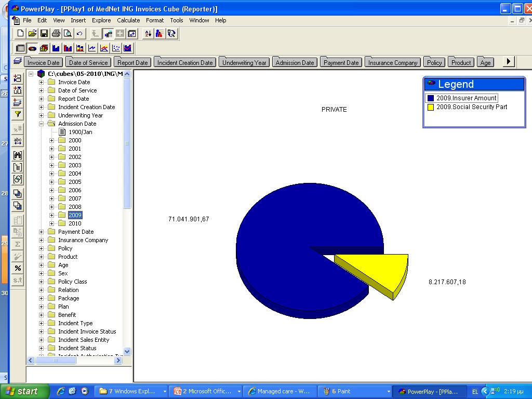
Task: Click the add-as-layers icon in left toolbar
Action: [x=18, y=102]
